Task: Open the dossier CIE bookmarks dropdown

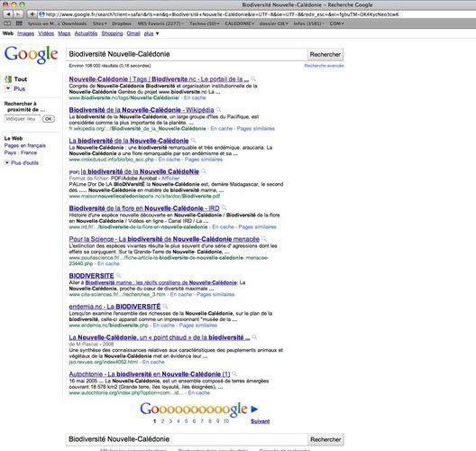Action: [273, 23]
